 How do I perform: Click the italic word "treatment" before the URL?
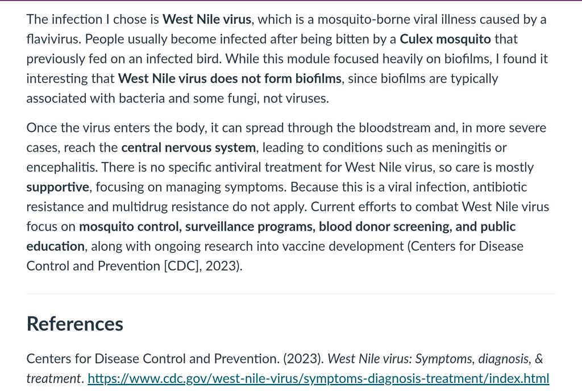(53, 378)
